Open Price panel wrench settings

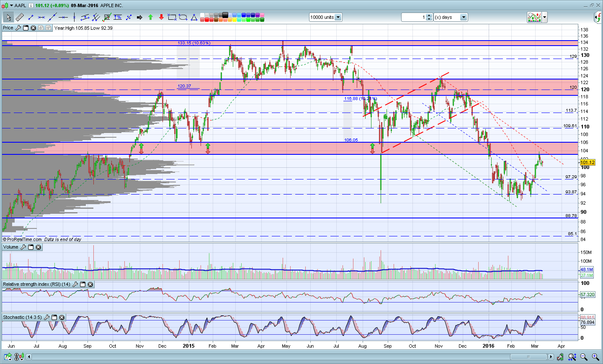18,28
